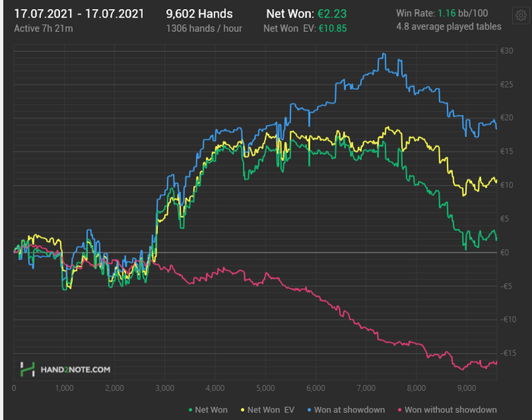
Task: Click the €20 y-axis label
Action: (507, 118)
